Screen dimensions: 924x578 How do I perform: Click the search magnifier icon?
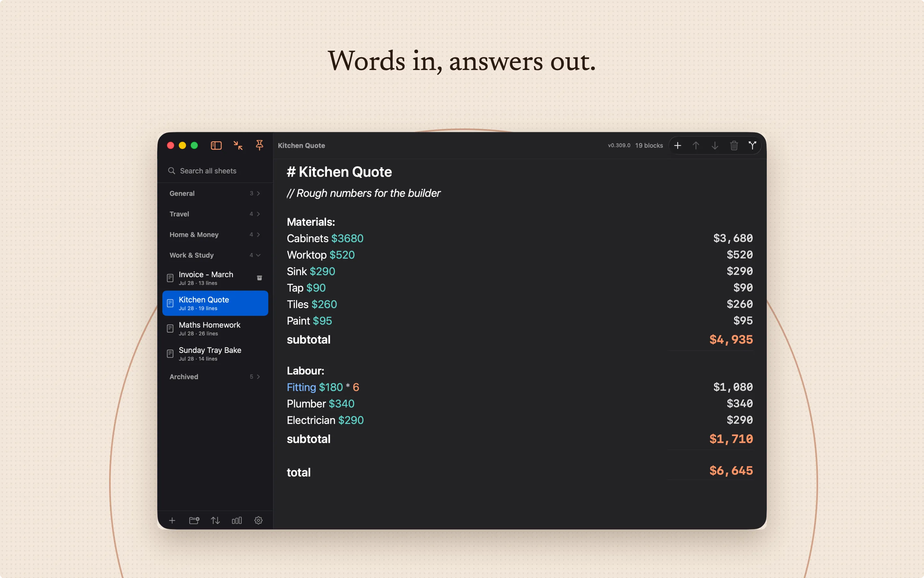(x=171, y=171)
